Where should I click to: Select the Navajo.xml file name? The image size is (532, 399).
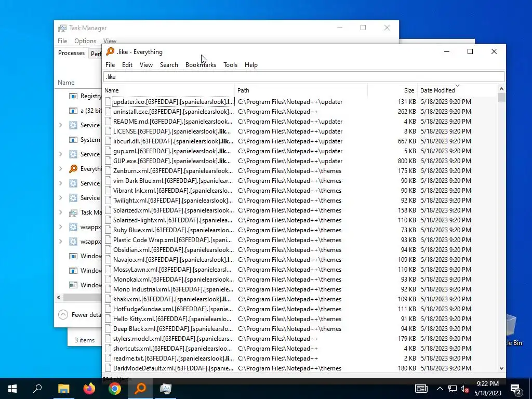pos(174,259)
